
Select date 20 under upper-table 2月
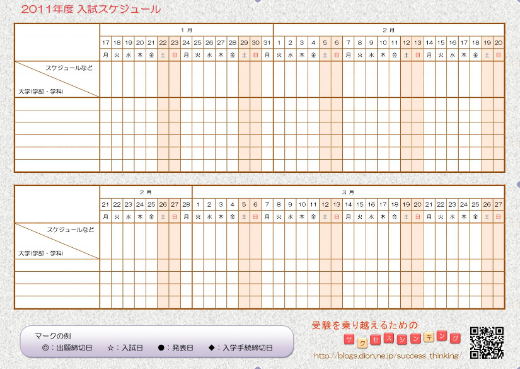[498, 42]
